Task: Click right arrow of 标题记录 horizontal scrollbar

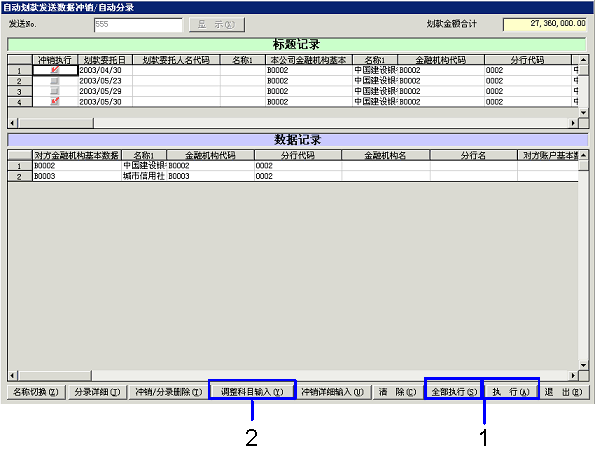Action: click(x=573, y=123)
